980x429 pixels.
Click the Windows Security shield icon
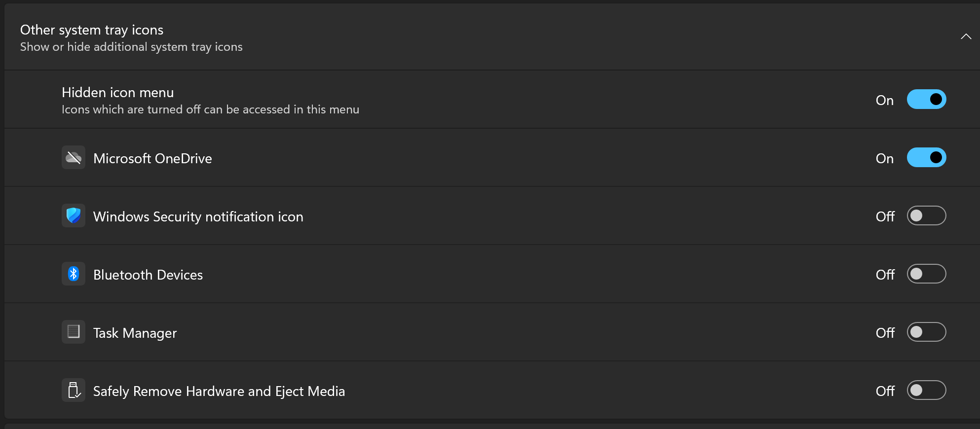[x=74, y=216]
